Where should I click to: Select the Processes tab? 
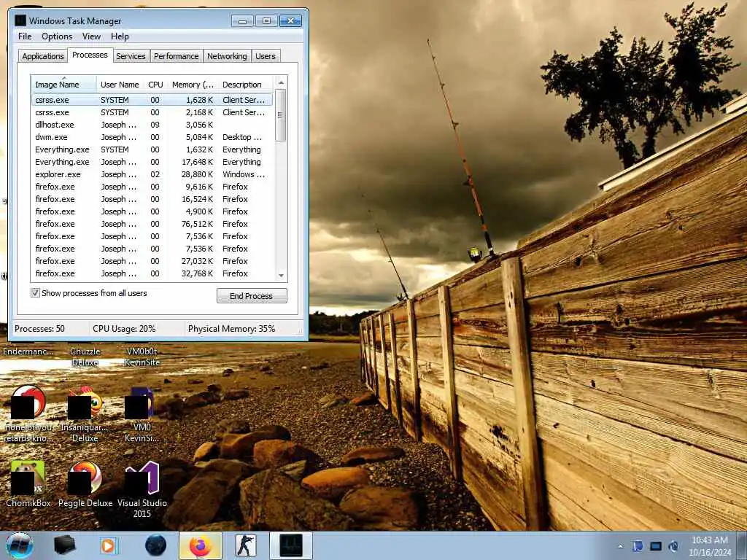pos(90,55)
